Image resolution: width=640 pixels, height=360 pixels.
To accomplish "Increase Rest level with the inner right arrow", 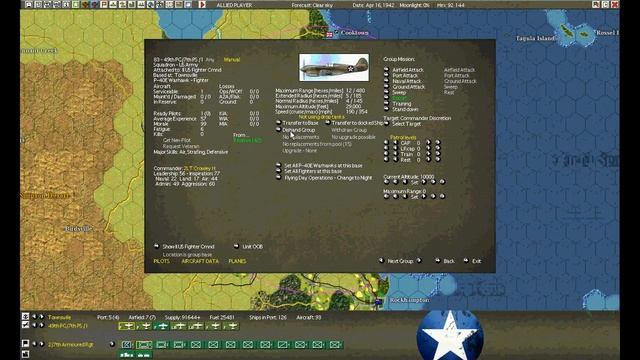I will [428, 160].
